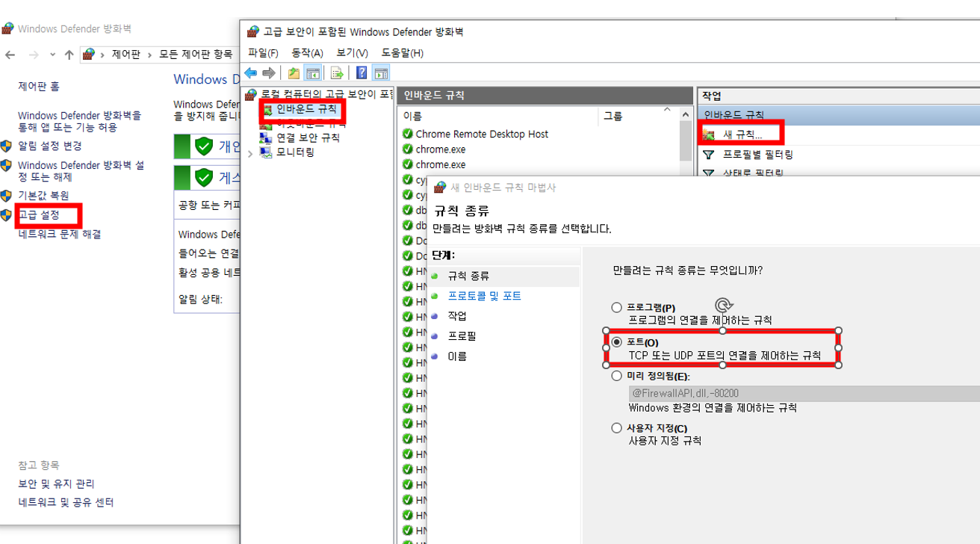Screen dimensions: 980x544
Task: Click shield icon beside 알림 설정 변경
Action: 6,146
